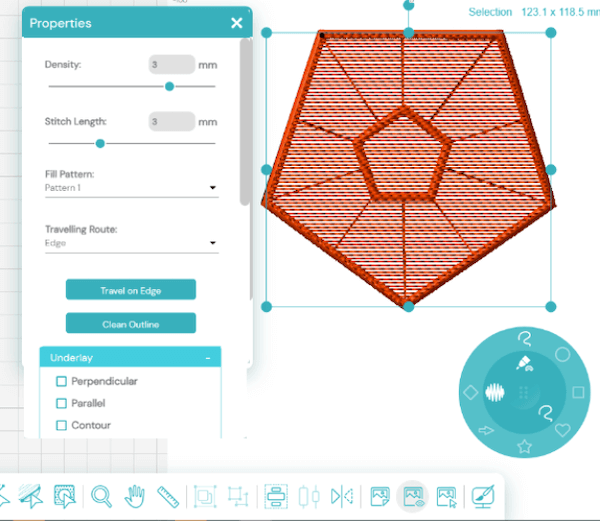Image resolution: width=600 pixels, height=521 pixels.
Task: Open the Travelling Route dropdown
Action: pyautogui.click(x=131, y=242)
